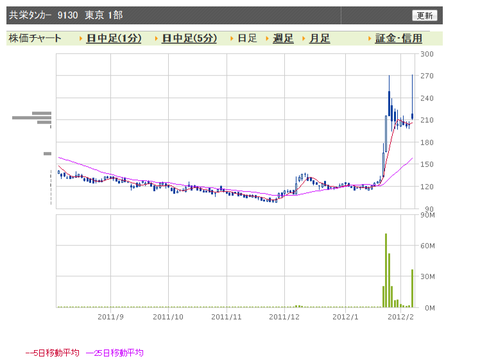Click the longest gray price-volume profile bar
The width and height of the screenshot is (480, 361).
(x=32, y=118)
